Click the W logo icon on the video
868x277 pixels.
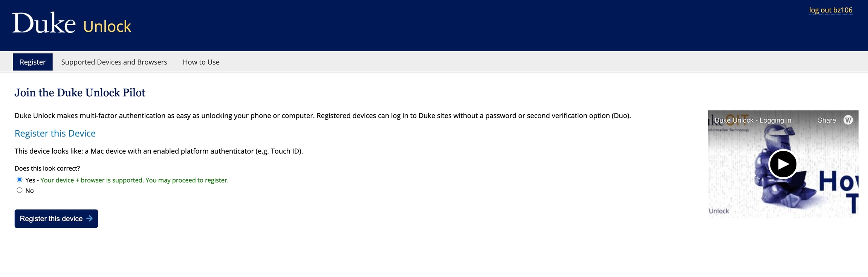point(848,120)
